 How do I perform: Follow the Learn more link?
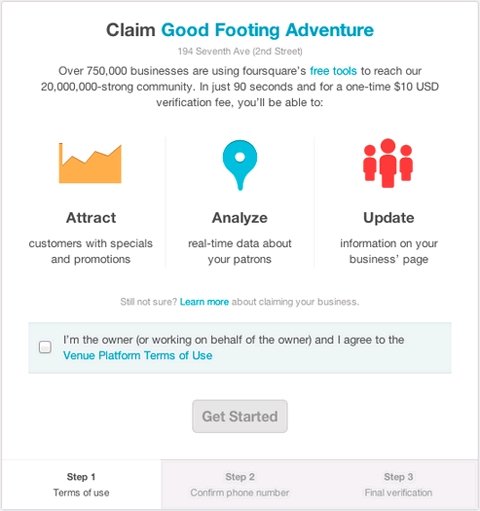coord(204,302)
